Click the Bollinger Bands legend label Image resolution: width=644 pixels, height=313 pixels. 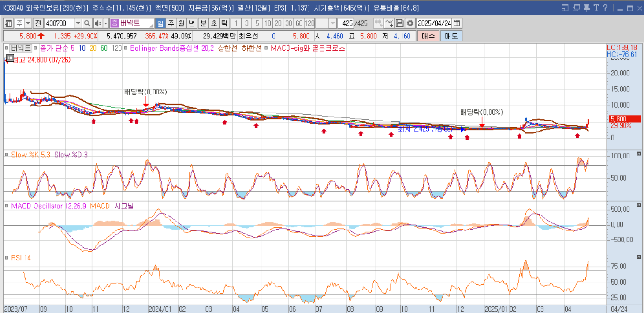click(171, 48)
